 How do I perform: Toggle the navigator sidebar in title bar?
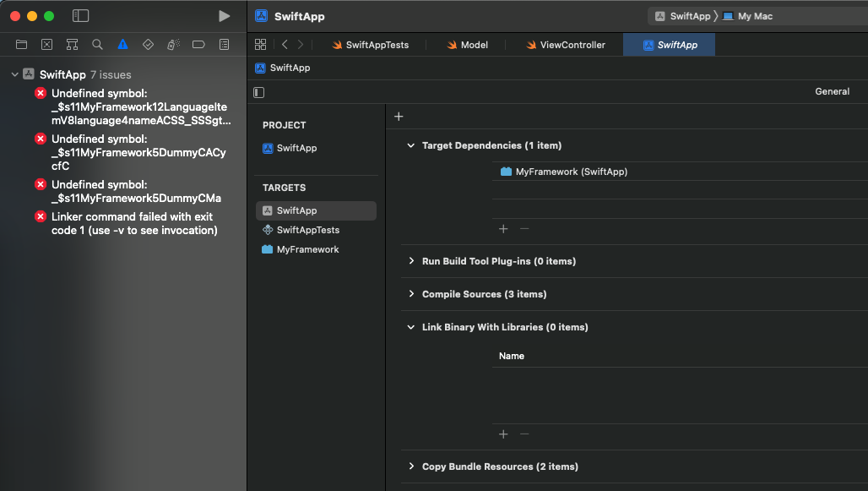tap(80, 16)
